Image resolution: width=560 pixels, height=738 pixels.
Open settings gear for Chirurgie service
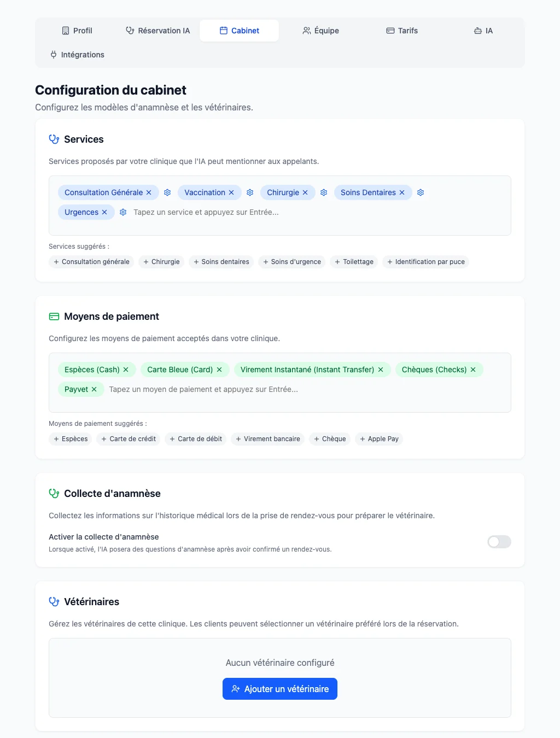[324, 192]
